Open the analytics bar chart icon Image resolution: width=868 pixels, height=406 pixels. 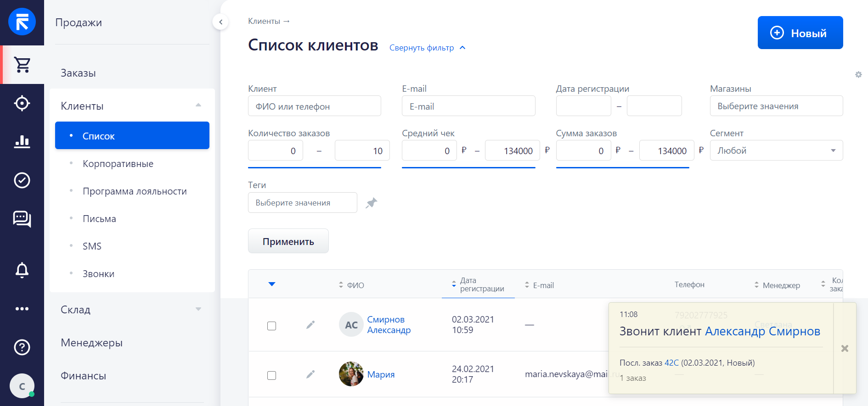22,142
